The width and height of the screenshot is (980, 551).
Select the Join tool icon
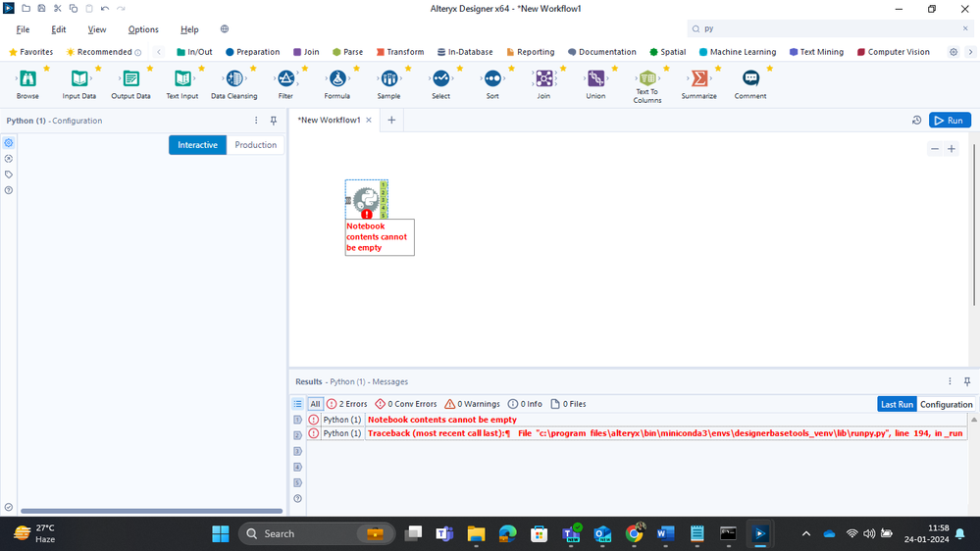(x=544, y=78)
